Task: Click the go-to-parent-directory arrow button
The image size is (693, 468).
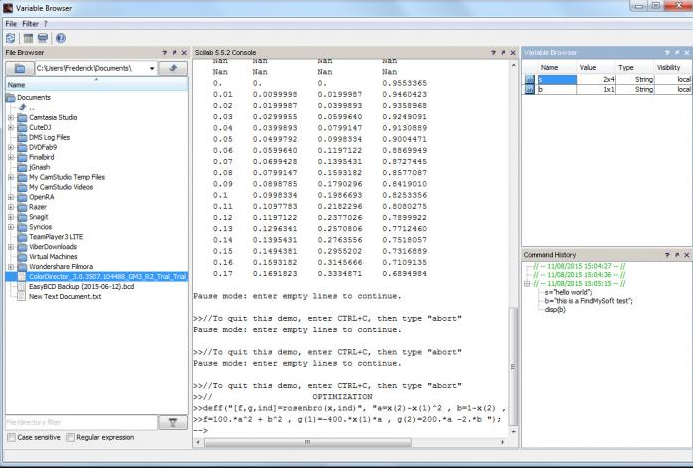Action: point(173,68)
